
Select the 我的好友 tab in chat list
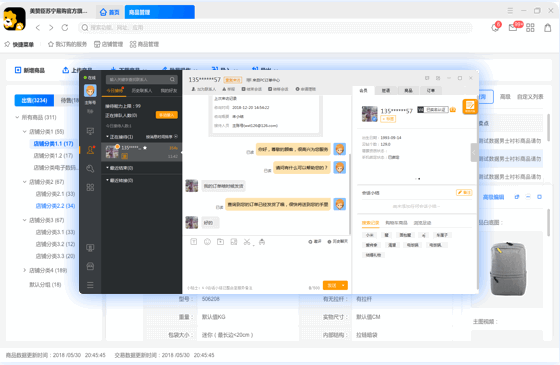169,91
